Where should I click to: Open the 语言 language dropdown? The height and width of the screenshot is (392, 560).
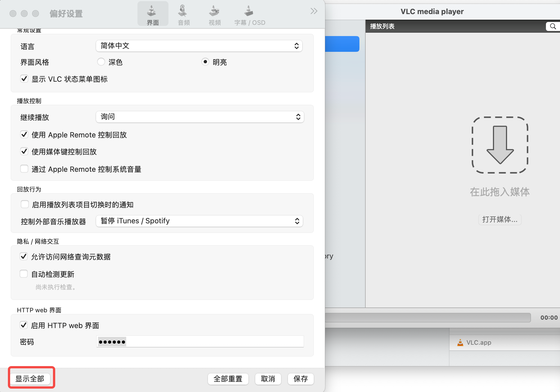point(199,46)
